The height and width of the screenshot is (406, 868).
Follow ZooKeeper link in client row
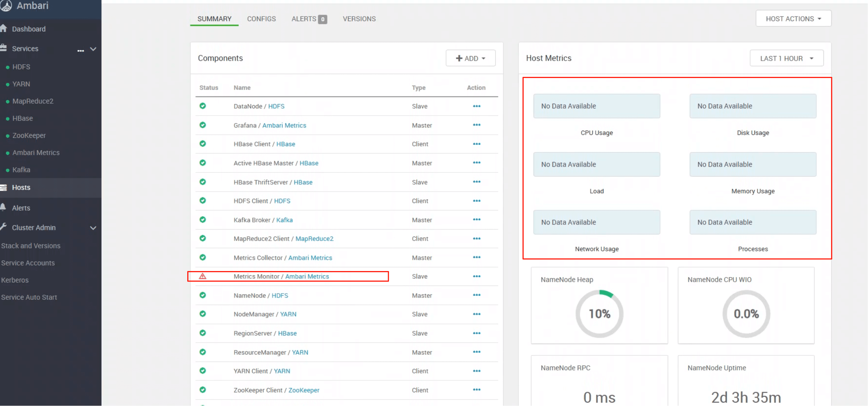tap(304, 390)
